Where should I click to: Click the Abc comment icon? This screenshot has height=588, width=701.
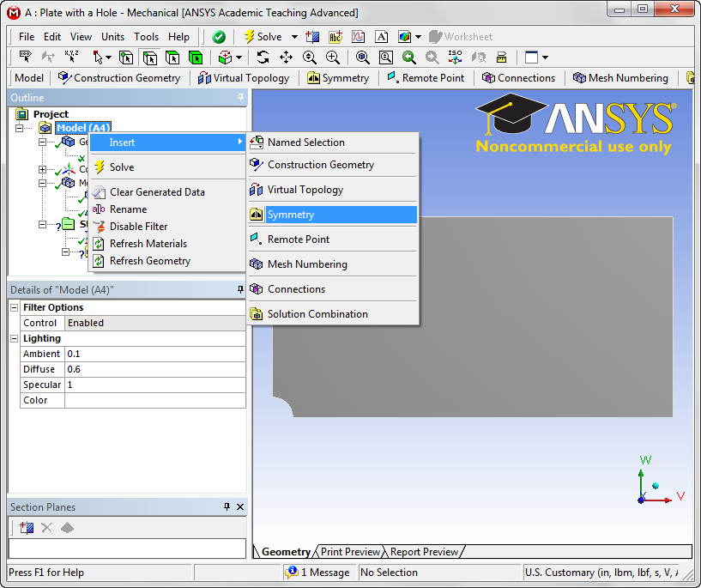(335, 37)
